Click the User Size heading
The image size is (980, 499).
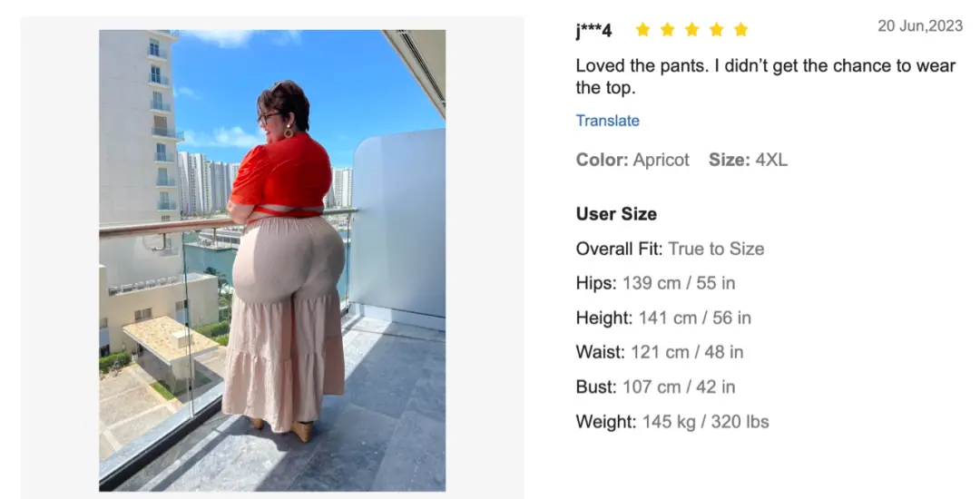pyautogui.click(x=616, y=213)
